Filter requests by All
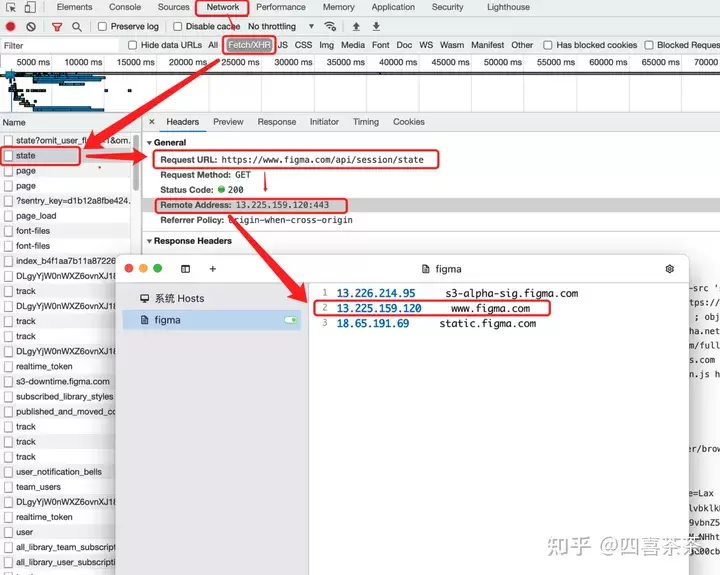The image size is (720, 575). pos(213,45)
